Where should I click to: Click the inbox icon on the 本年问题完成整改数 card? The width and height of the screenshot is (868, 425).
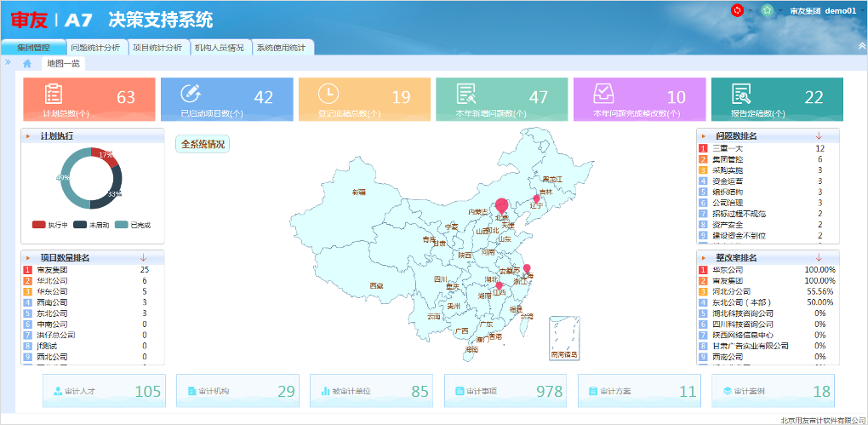pos(603,94)
